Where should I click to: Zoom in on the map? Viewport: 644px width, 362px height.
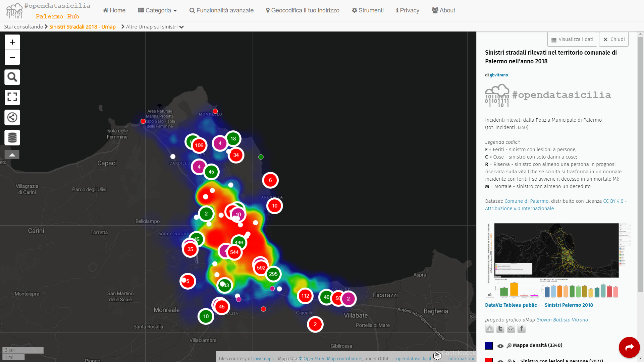pyautogui.click(x=12, y=42)
